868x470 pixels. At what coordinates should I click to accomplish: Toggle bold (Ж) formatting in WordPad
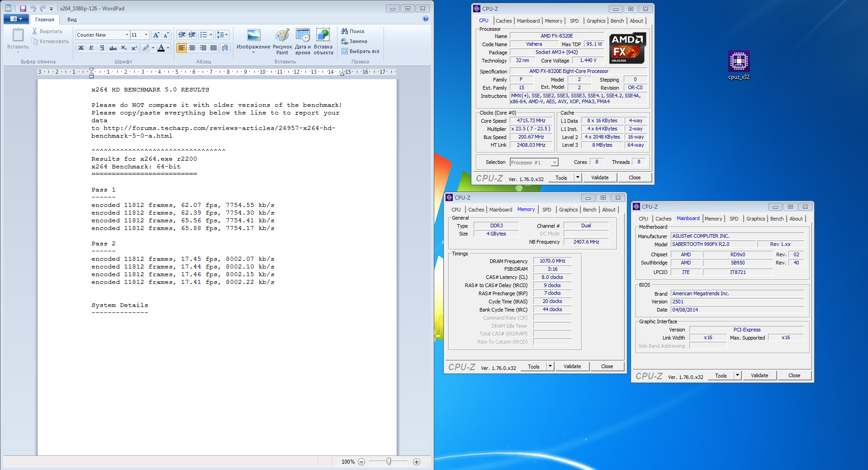[x=81, y=48]
